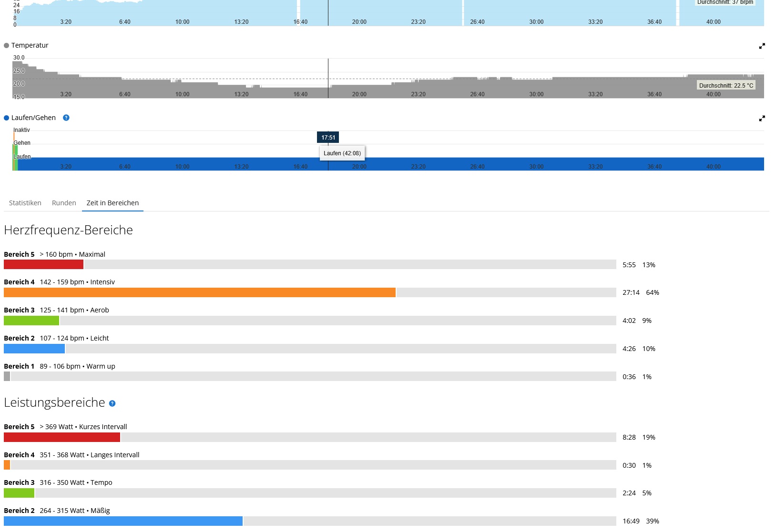Click the 17:51 time marker label
Image resolution: width=776 pixels, height=532 pixels.
click(328, 138)
